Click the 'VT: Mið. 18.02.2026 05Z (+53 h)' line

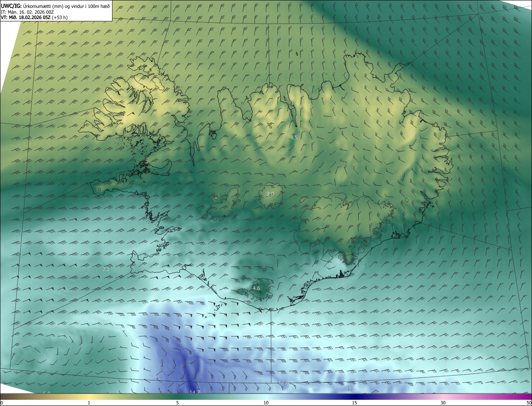[34, 17]
